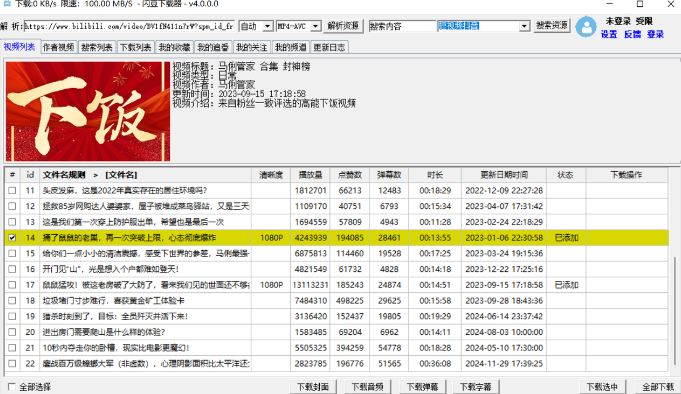Check the checkbox for row 19
This screenshot has height=394, width=681.
tap(12, 316)
